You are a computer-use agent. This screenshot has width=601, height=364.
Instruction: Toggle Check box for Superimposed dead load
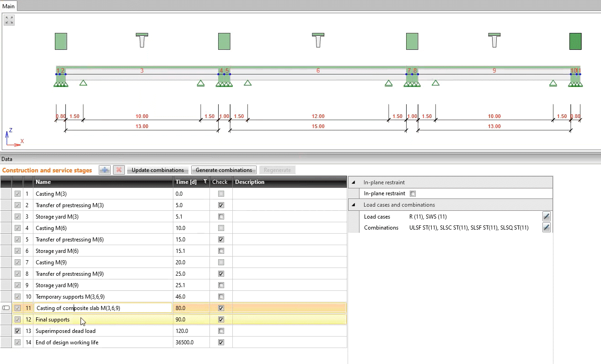[x=221, y=331]
